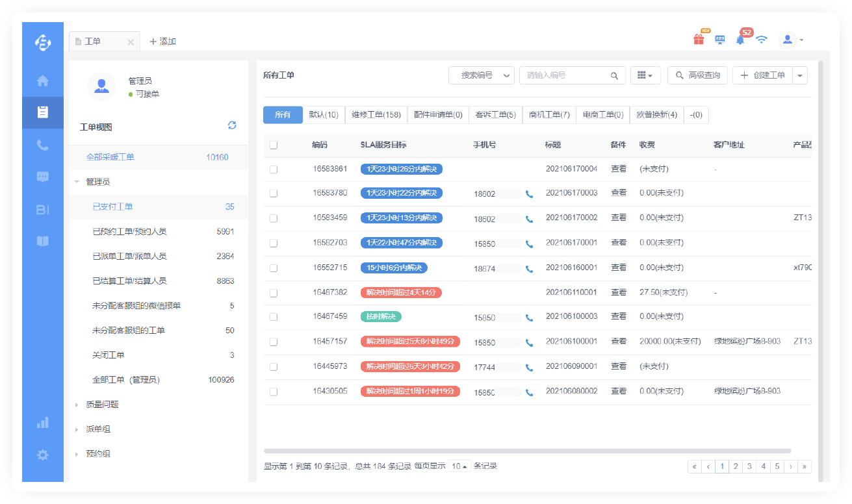Expand the 质量问题 tree group
852x504 pixels.
[77, 405]
